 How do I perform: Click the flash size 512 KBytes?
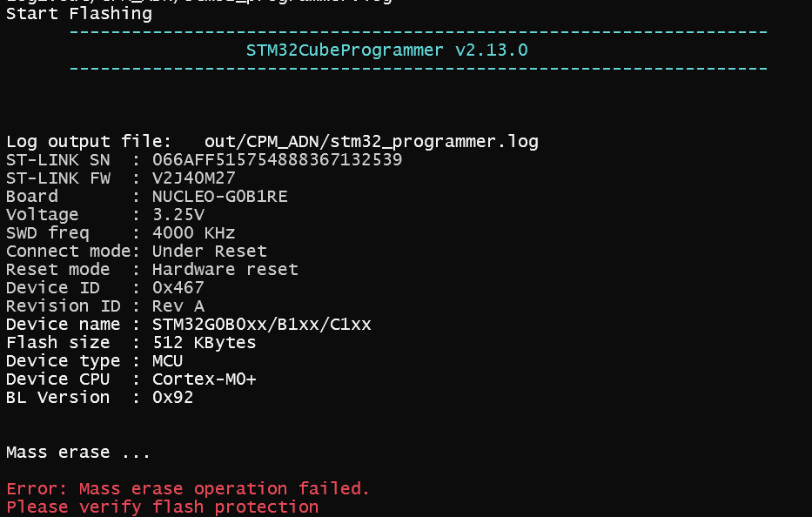coord(204,342)
